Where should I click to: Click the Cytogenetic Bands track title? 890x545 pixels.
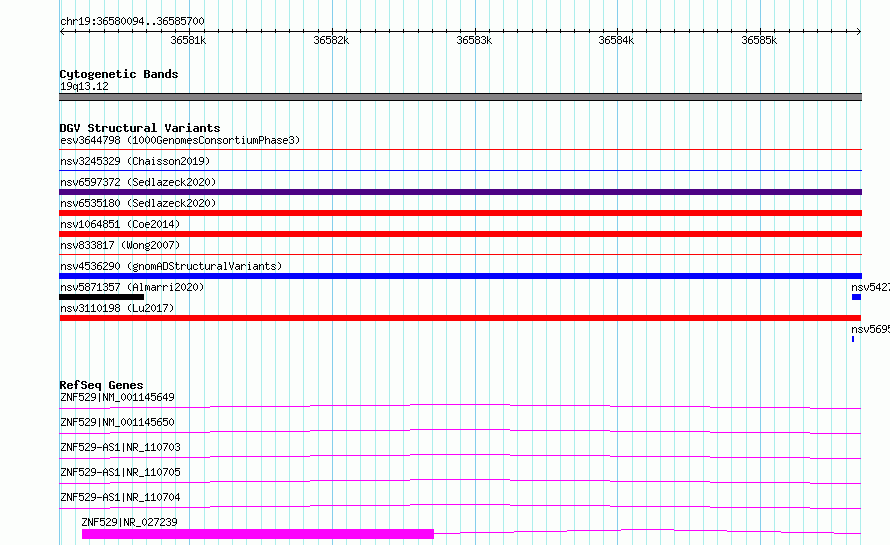coord(119,74)
